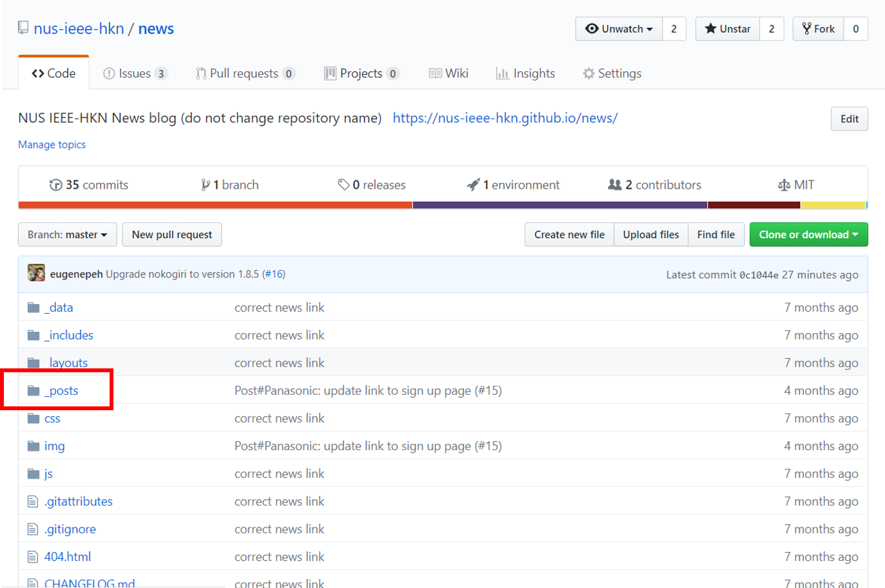Screen dimensions: 885x588
Task: Click the tag icon next to 0 releases
Action: [x=344, y=185]
